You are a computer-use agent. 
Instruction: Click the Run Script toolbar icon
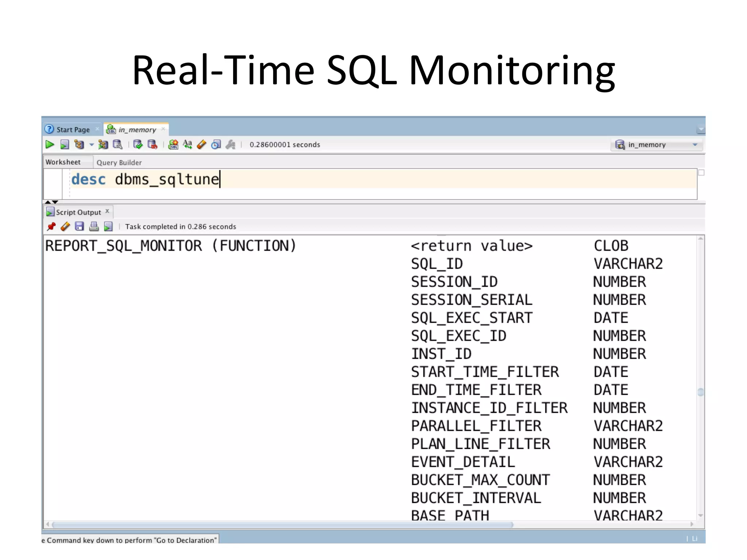[65, 145]
